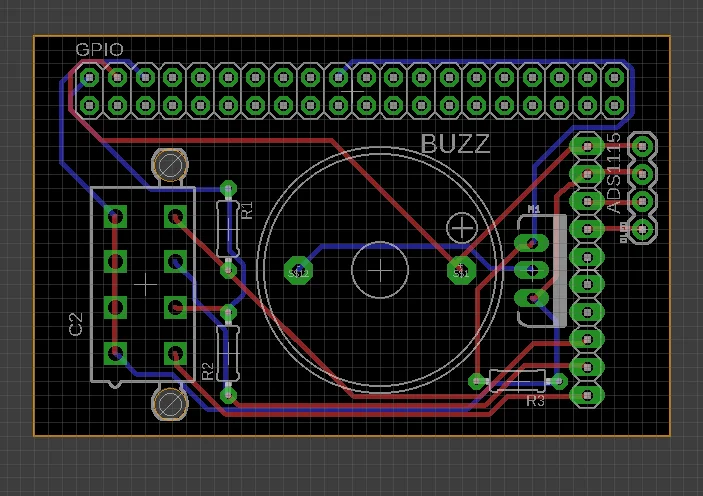The height and width of the screenshot is (496, 703).
Task: Click the top pin of the small four-pin header
Action: (642, 146)
